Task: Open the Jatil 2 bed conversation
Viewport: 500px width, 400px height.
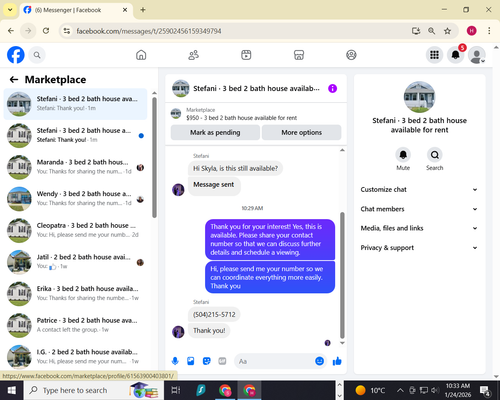Action: click(x=75, y=262)
